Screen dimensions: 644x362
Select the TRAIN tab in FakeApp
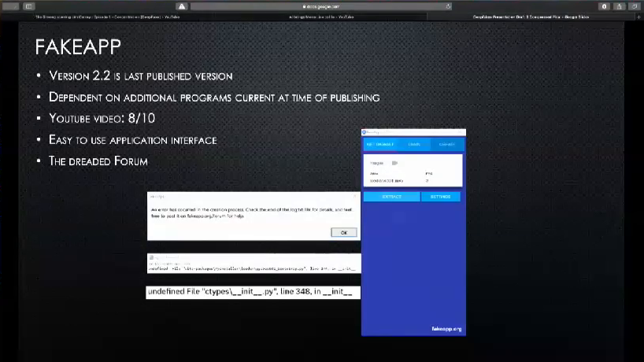tap(414, 145)
